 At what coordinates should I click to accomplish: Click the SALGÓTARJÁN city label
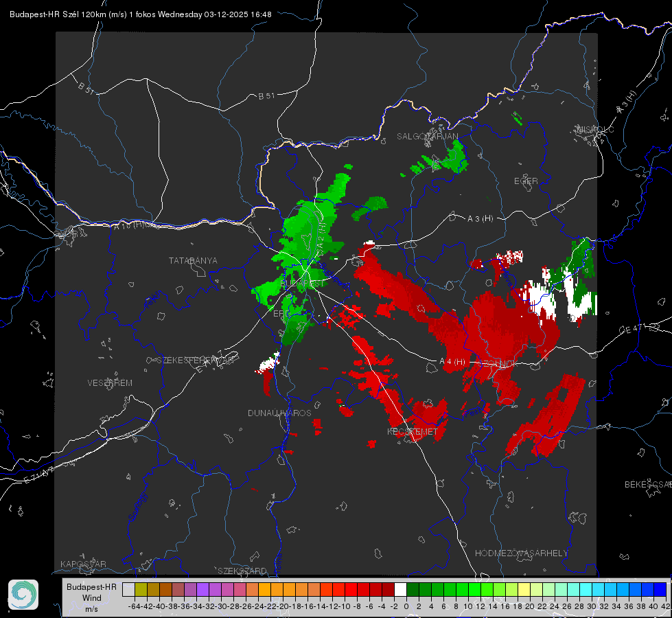pyautogui.click(x=427, y=137)
